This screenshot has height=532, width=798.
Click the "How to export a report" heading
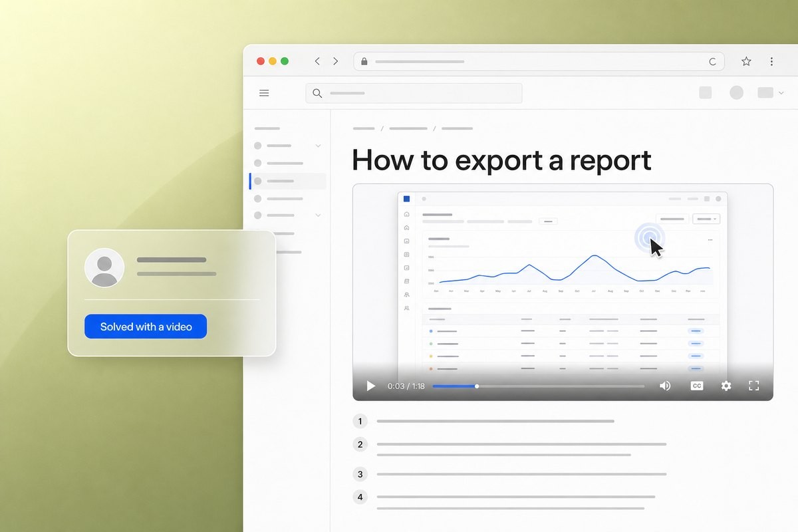coord(501,160)
